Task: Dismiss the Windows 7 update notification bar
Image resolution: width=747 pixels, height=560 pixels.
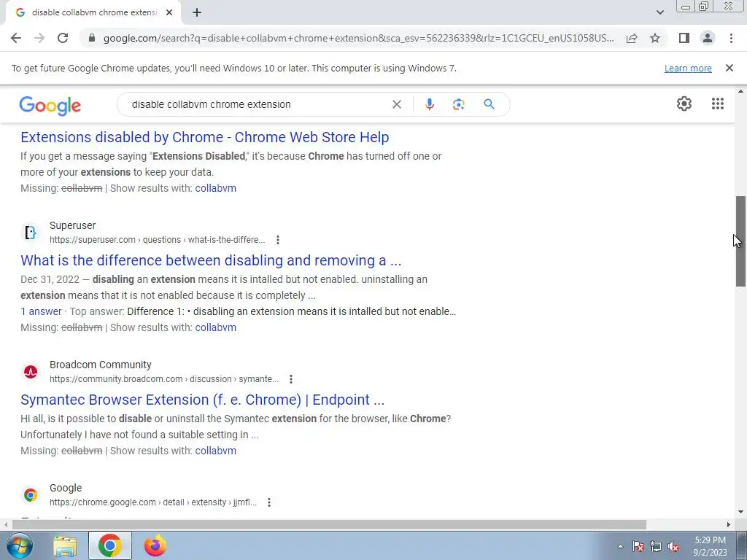Action: [729, 68]
